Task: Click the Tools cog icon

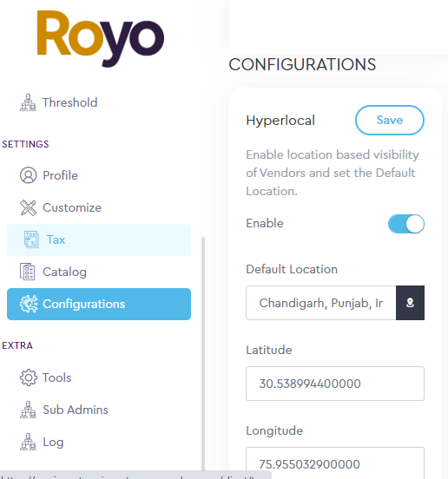Action: pos(29,377)
